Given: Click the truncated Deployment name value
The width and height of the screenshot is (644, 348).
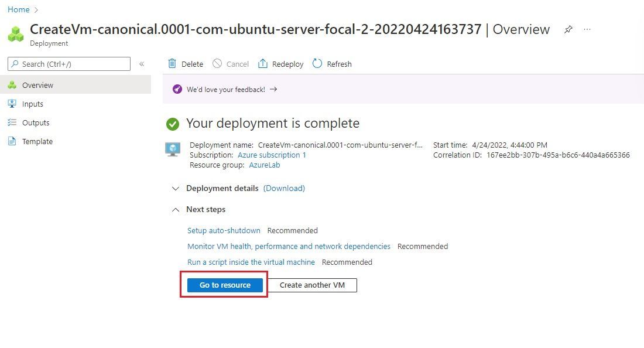Looking at the screenshot, I should point(340,145).
